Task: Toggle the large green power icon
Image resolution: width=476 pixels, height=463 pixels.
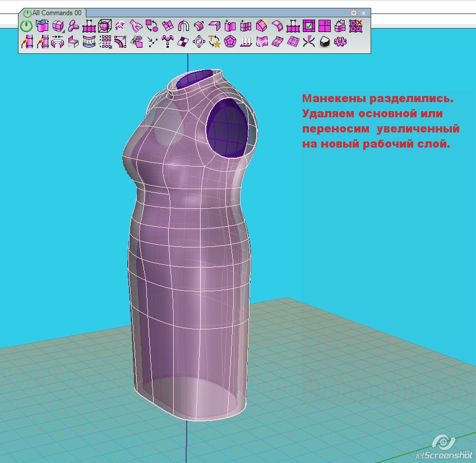Action: pyautogui.click(x=26, y=26)
